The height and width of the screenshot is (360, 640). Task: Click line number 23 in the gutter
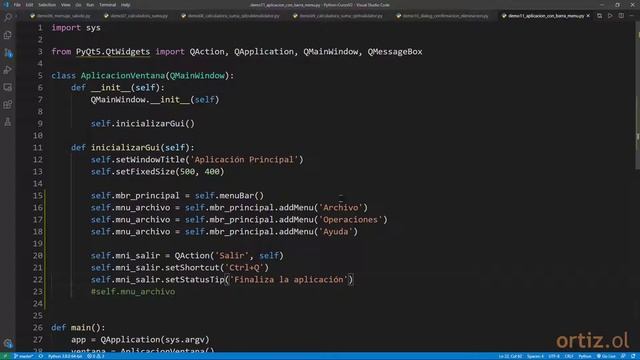(38, 291)
